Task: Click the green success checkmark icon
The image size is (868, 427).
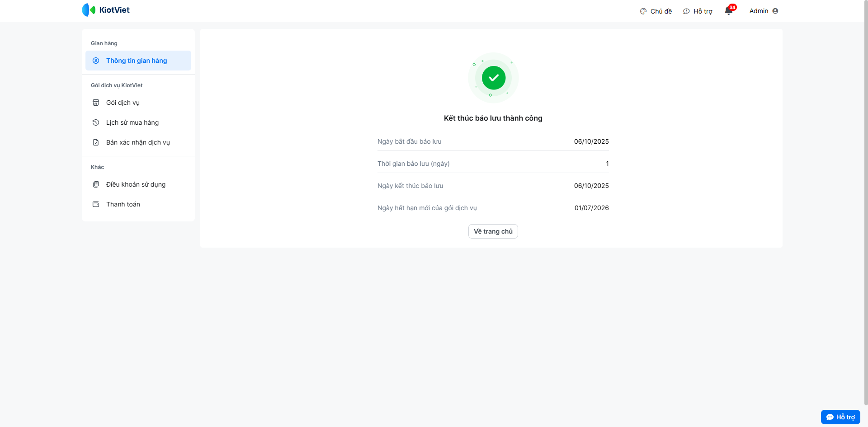Action: click(x=493, y=78)
